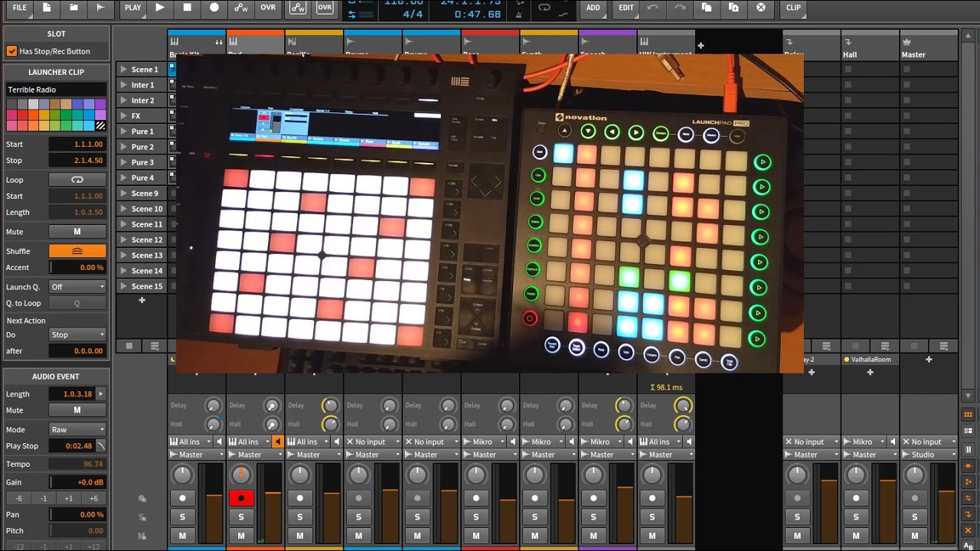Image resolution: width=980 pixels, height=551 pixels.
Task: Open Master track's No input dropdown
Action: pos(929,442)
